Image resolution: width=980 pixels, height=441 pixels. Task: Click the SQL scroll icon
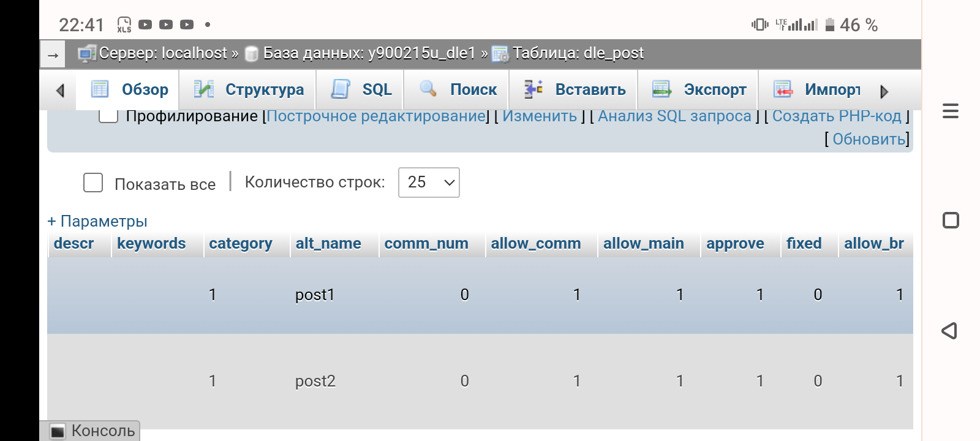341,89
